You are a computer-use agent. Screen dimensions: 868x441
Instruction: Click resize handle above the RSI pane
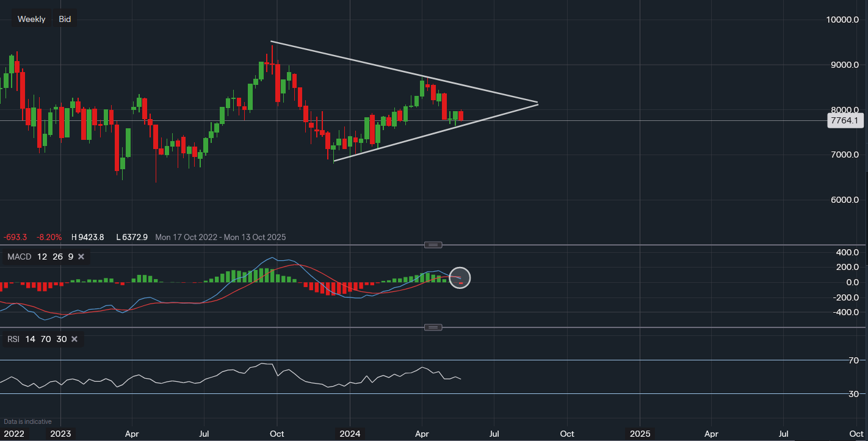click(433, 327)
